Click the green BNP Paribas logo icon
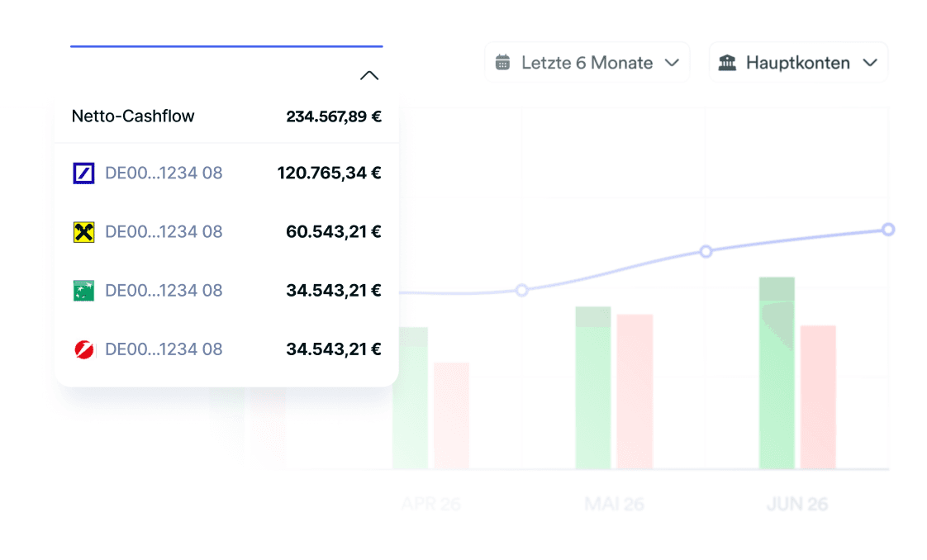 pos(83,291)
